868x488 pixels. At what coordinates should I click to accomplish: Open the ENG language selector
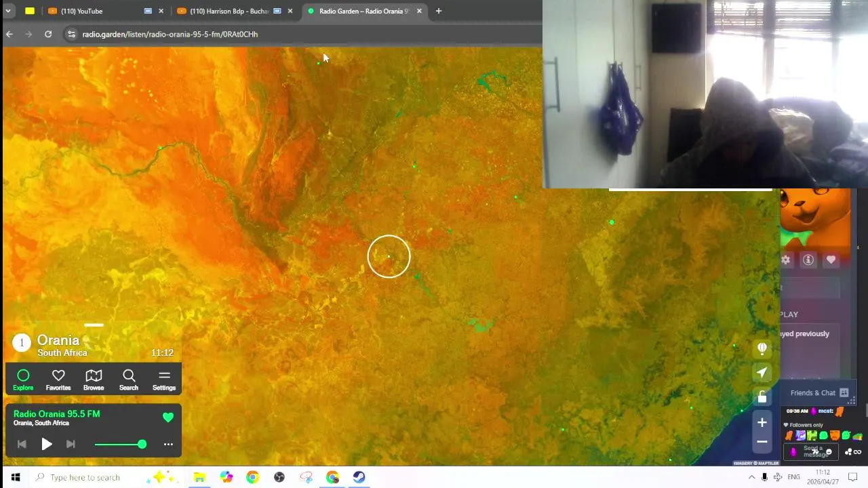click(x=793, y=477)
